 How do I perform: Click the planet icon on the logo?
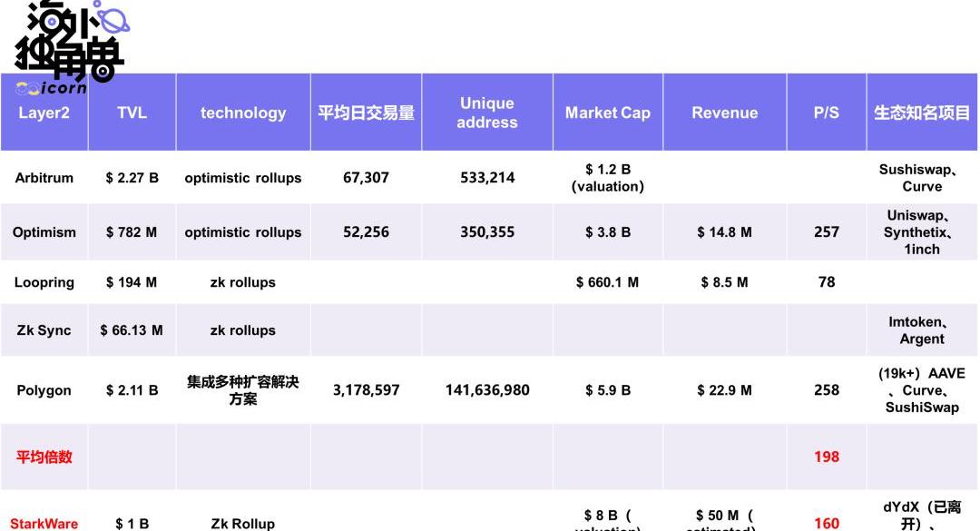[113, 20]
